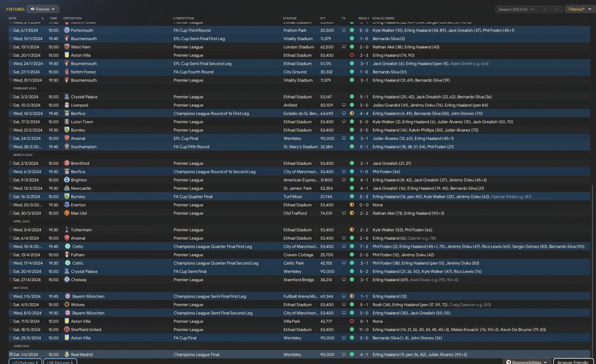Click the Real Madrid club badge

pos(67,355)
